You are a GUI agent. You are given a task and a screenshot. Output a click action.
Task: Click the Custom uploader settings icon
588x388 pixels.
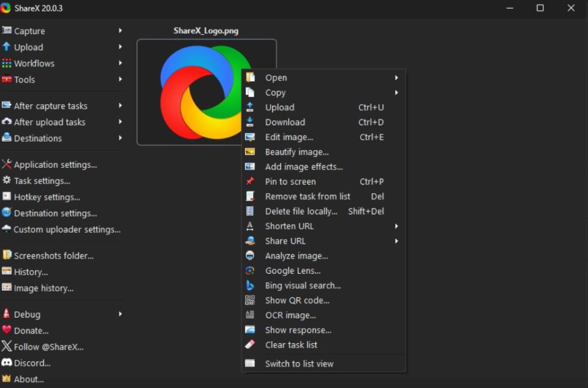[6, 229]
